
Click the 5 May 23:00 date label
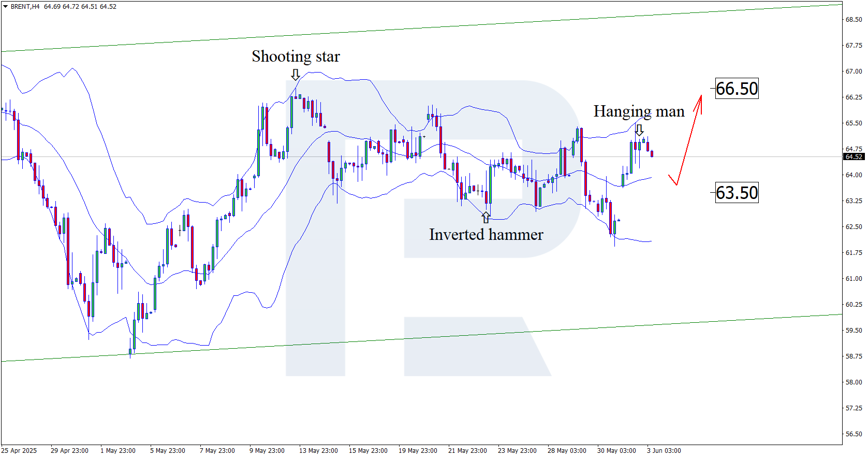point(168,451)
